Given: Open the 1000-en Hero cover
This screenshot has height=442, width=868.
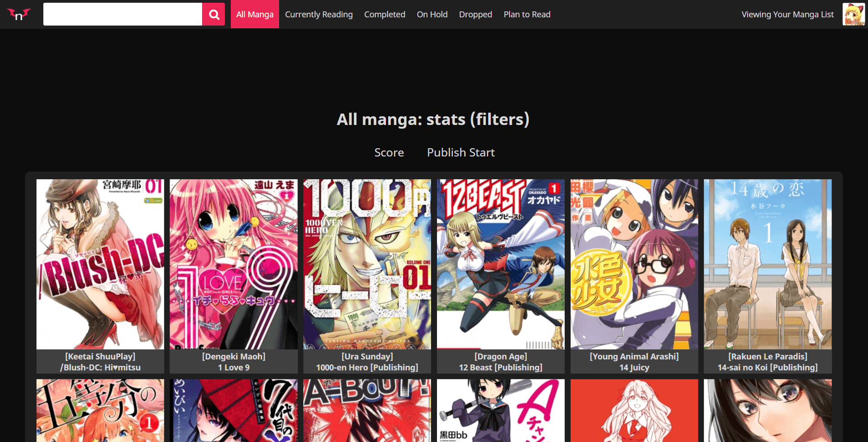Looking at the screenshot, I should 367,264.
